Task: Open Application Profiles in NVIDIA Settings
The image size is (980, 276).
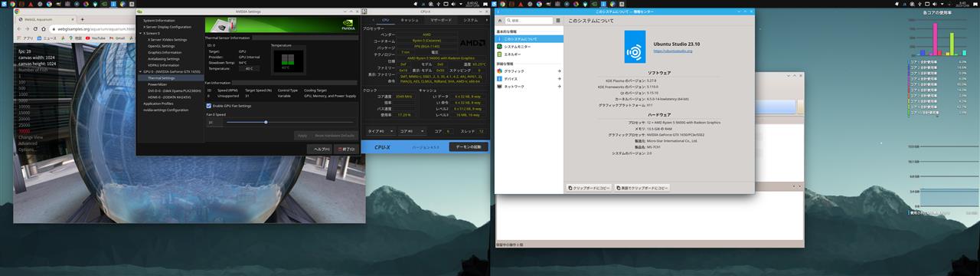Action: pos(158,103)
